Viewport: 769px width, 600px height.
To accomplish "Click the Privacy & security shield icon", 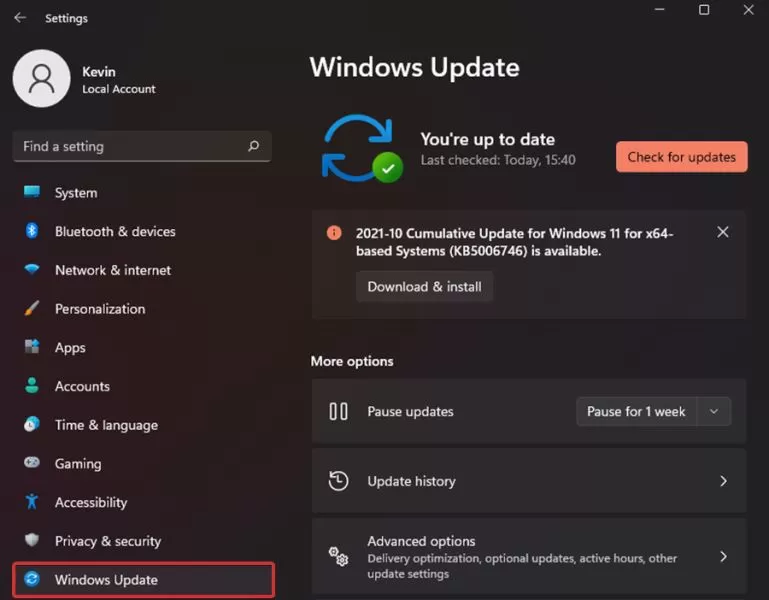I will pyautogui.click(x=32, y=540).
